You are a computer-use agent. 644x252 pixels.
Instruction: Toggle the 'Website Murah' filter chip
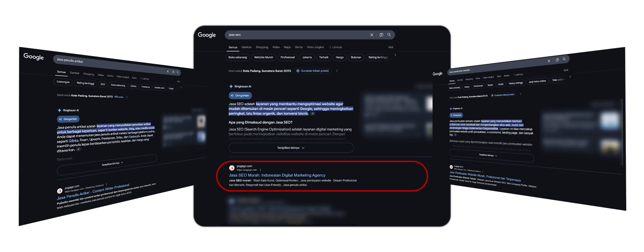coord(264,57)
